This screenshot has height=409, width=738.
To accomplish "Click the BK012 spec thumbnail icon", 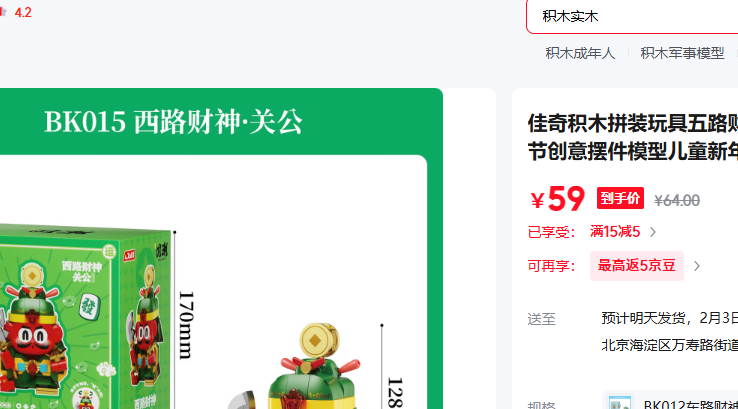I will (x=619, y=402).
